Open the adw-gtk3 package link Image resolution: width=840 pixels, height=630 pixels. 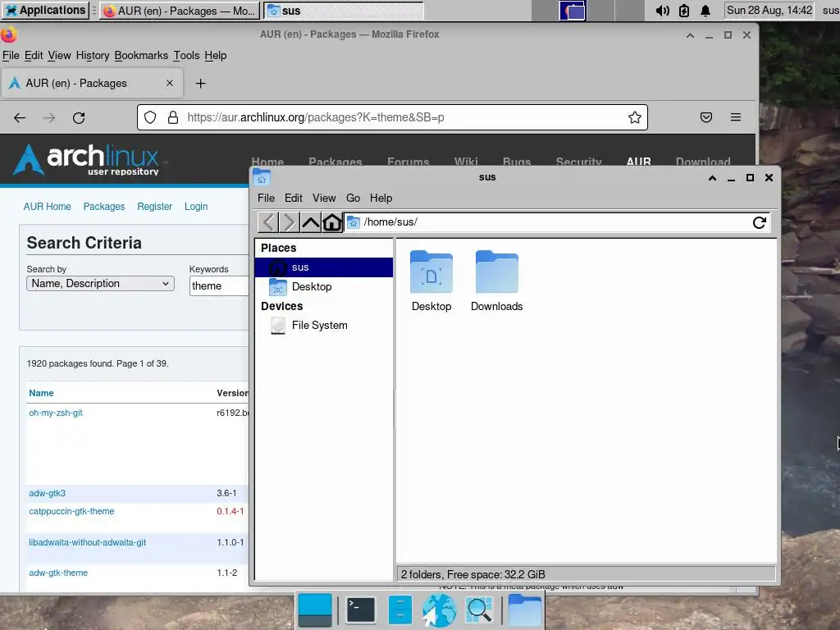(x=47, y=493)
